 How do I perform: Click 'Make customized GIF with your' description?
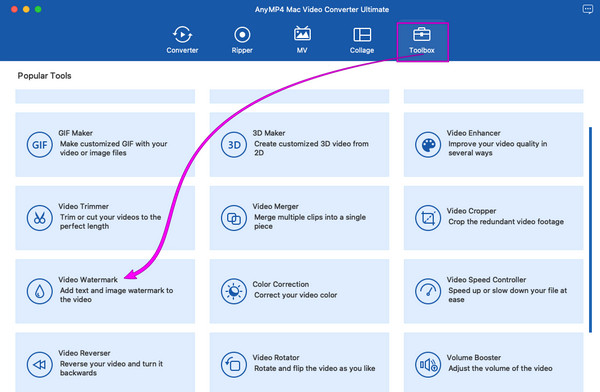(x=113, y=144)
